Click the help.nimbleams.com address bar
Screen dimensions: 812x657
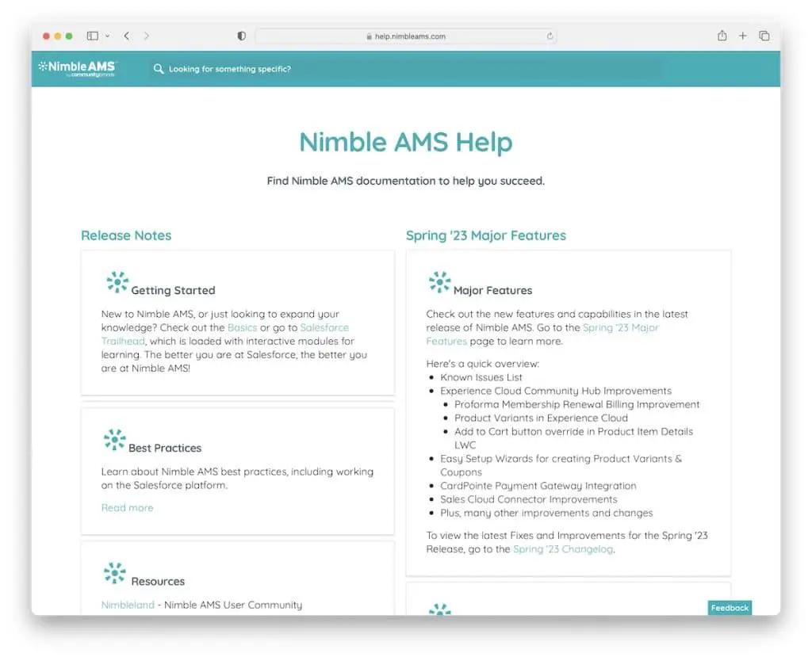tap(405, 36)
